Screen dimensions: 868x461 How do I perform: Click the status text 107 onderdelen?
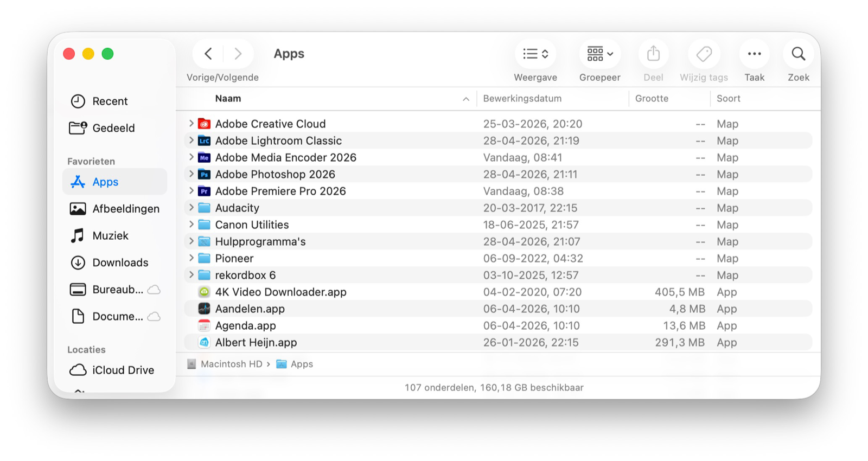point(440,387)
